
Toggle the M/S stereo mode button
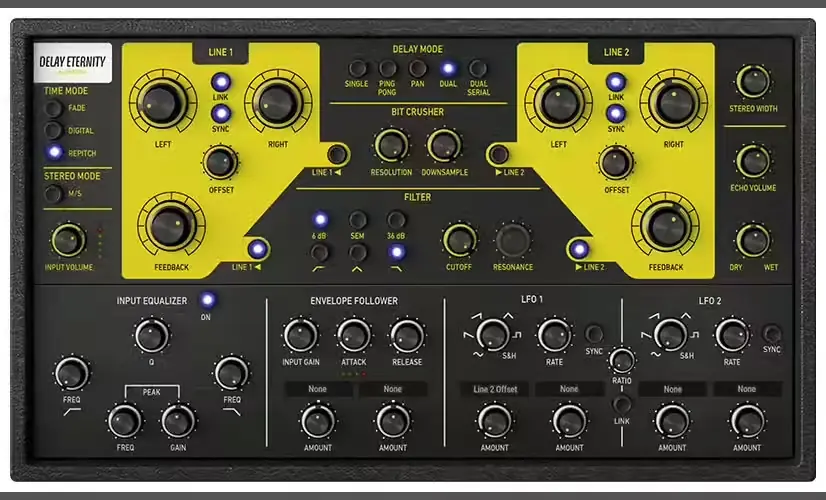53,193
